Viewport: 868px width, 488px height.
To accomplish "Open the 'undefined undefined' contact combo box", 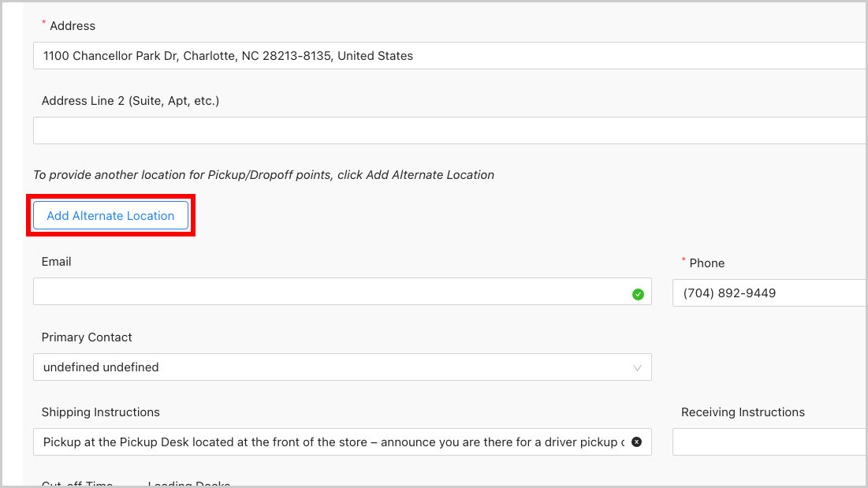I will pos(331,367).
